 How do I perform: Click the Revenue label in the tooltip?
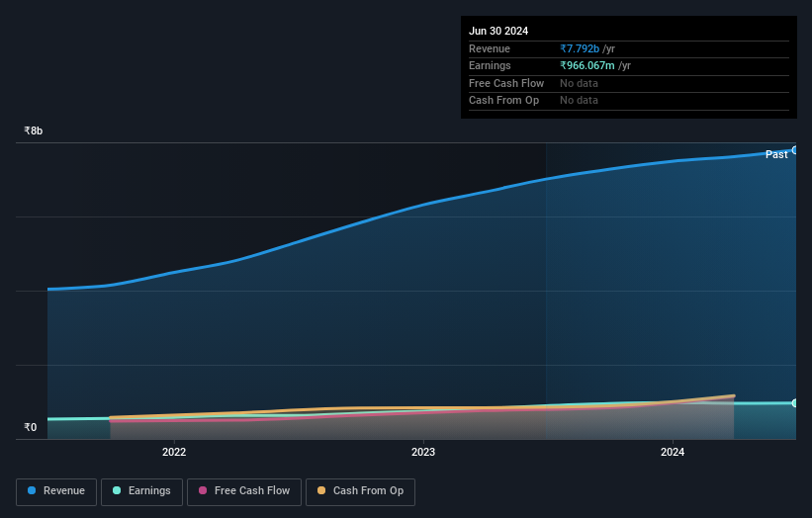pyautogui.click(x=490, y=48)
